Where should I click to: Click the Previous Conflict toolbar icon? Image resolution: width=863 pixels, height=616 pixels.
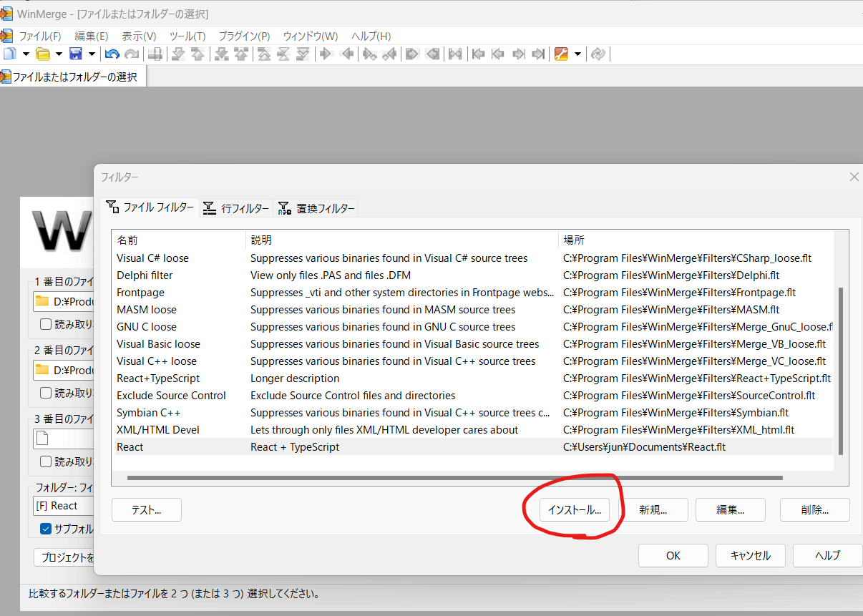click(241, 54)
